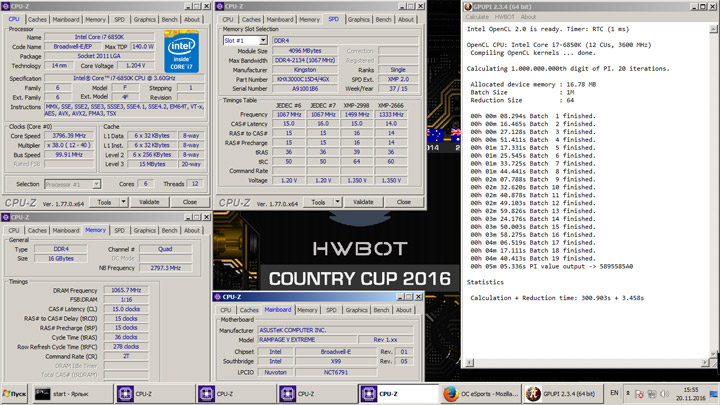
Task: Click Validate in the SPD tab window
Action: [363, 202]
